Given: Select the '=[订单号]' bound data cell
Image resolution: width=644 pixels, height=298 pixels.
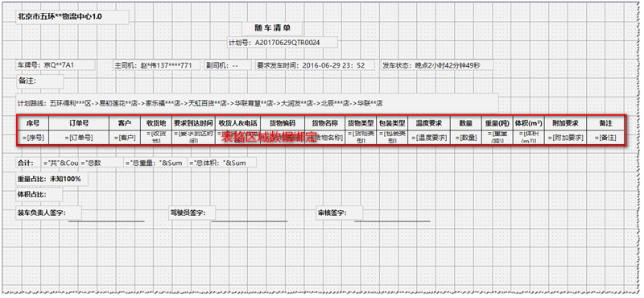Looking at the screenshot, I should pyautogui.click(x=79, y=137).
